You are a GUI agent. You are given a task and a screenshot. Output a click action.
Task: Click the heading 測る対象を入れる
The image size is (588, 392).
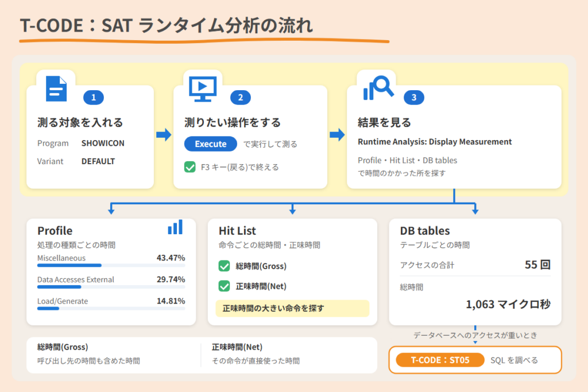click(x=80, y=123)
